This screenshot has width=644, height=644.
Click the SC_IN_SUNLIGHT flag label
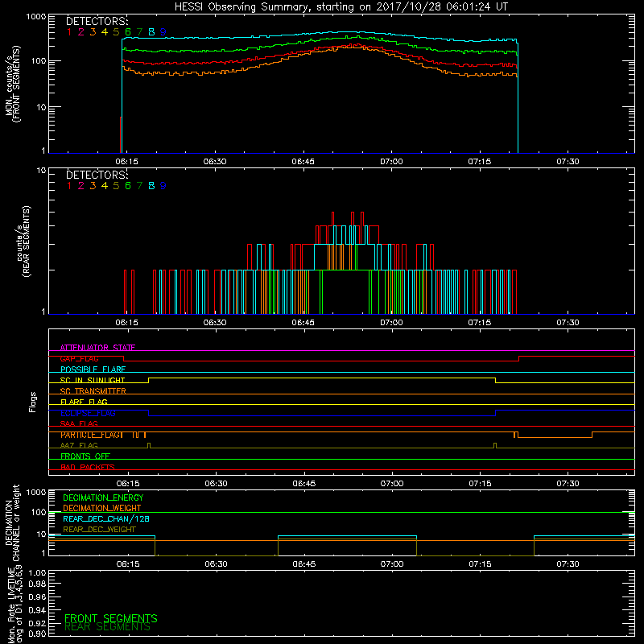93,380
